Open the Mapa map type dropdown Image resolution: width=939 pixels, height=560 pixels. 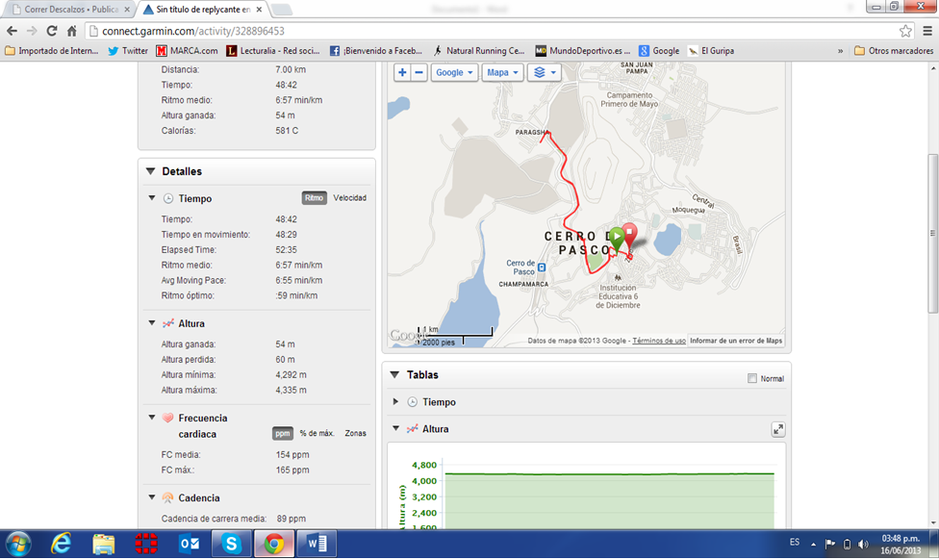tap(502, 72)
